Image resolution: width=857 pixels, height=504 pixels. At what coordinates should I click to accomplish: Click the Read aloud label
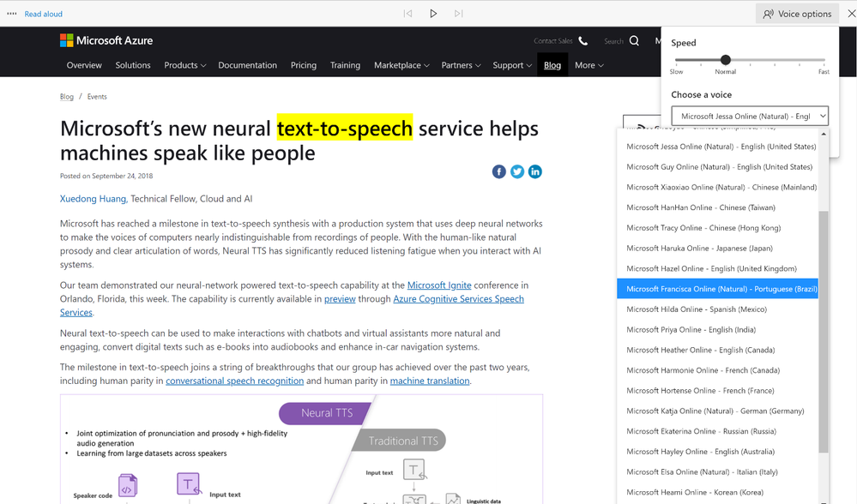pos(43,14)
